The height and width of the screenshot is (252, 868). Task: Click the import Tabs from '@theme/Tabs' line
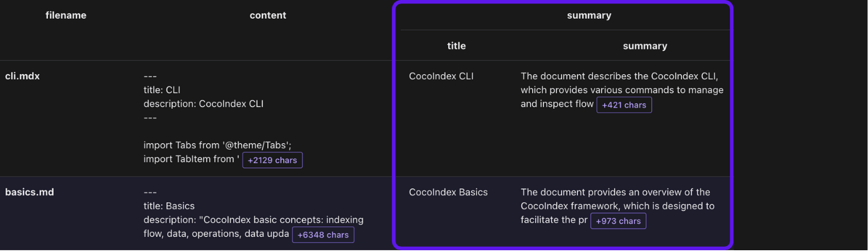pos(217,145)
